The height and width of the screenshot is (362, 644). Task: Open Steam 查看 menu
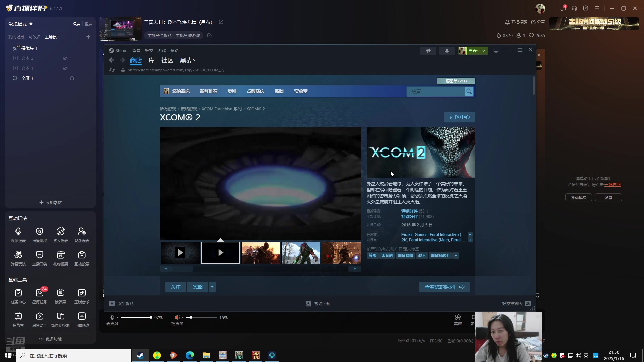(x=136, y=51)
